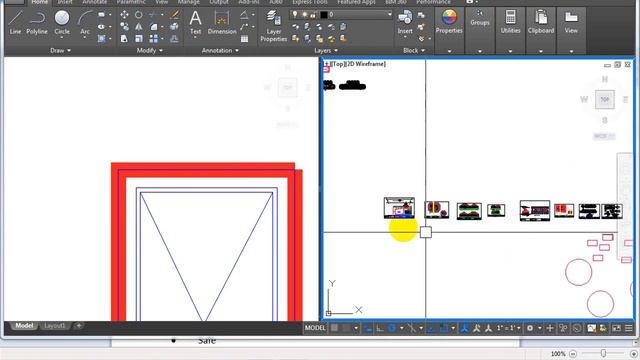This screenshot has width=640, height=360.
Task: Click the Mirror tool in Modify panel
Action: (139, 27)
